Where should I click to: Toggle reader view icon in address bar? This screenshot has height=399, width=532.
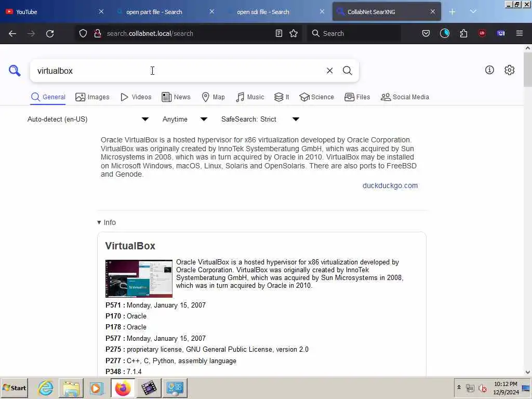279,33
